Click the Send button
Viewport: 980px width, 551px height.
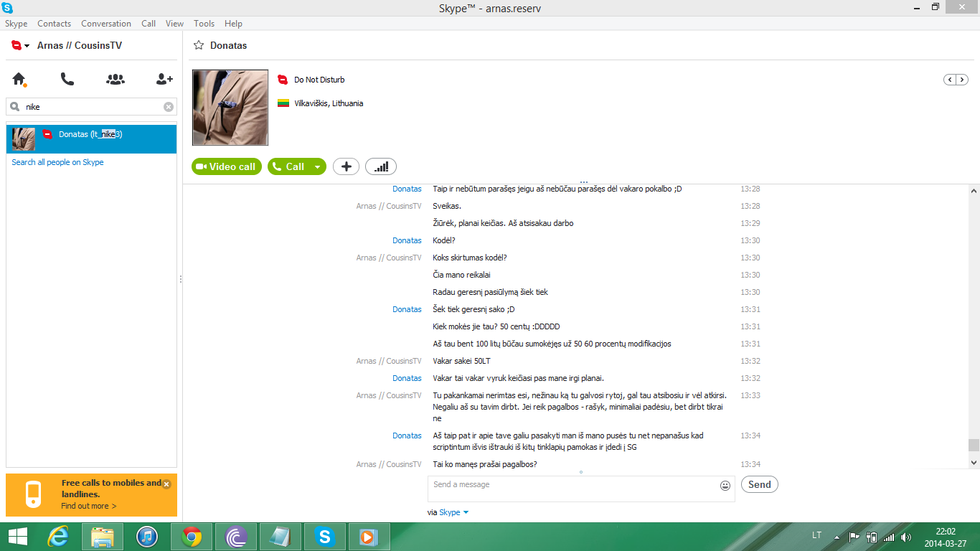pyautogui.click(x=760, y=484)
